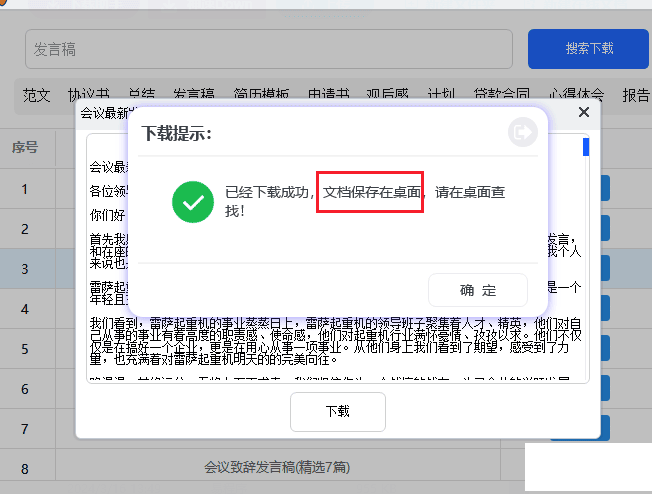Close the document preview with the X
The width and height of the screenshot is (652, 494).
click(x=584, y=112)
